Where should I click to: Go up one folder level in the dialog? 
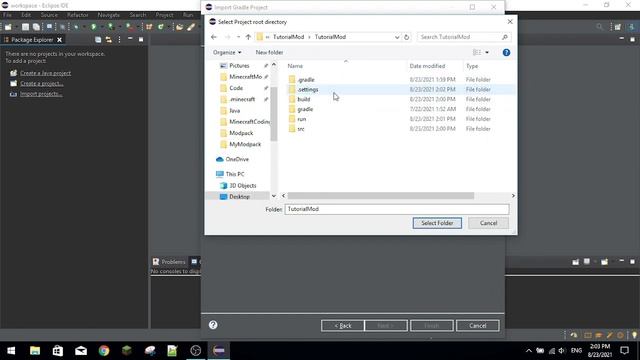(x=248, y=37)
